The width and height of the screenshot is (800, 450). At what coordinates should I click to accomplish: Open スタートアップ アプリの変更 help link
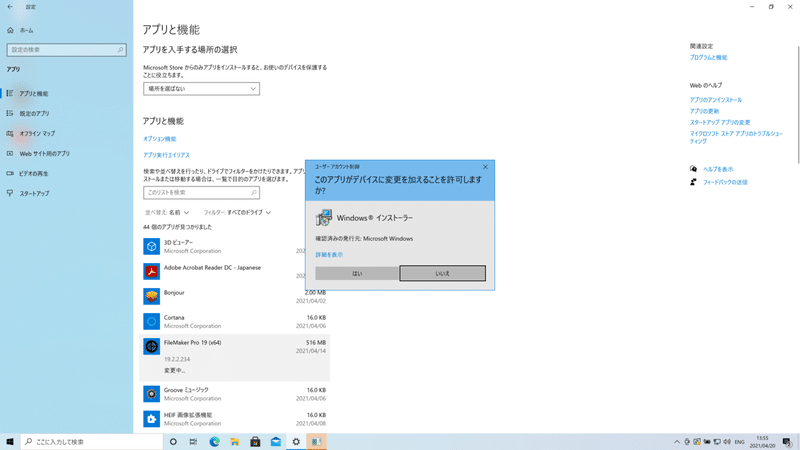pyautogui.click(x=720, y=122)
